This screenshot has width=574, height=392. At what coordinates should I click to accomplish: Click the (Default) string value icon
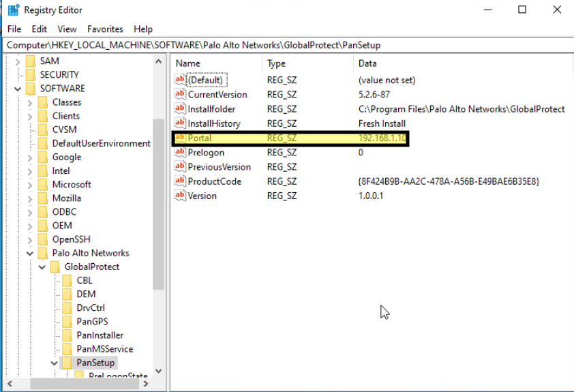pos(180,80)
